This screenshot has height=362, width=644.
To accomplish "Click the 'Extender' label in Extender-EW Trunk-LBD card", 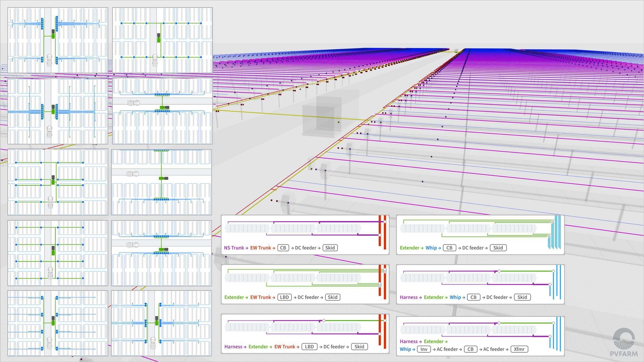I will click(234, 297).
